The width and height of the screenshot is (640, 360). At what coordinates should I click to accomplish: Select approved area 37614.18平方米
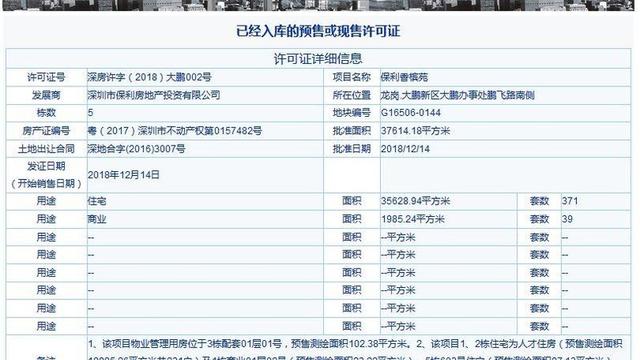point(416,131)
